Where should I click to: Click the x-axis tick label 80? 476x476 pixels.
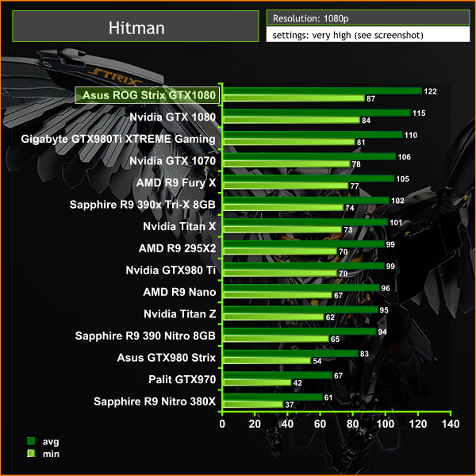click(x=352, y=424)
